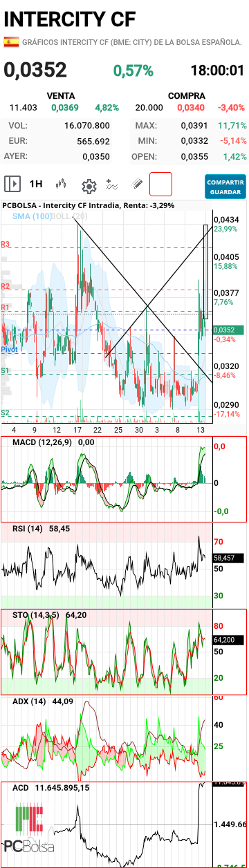249x868 pixels.
Task: Click the R3 resistance level label
Action: pyautogui.click(x=6, y=245)
